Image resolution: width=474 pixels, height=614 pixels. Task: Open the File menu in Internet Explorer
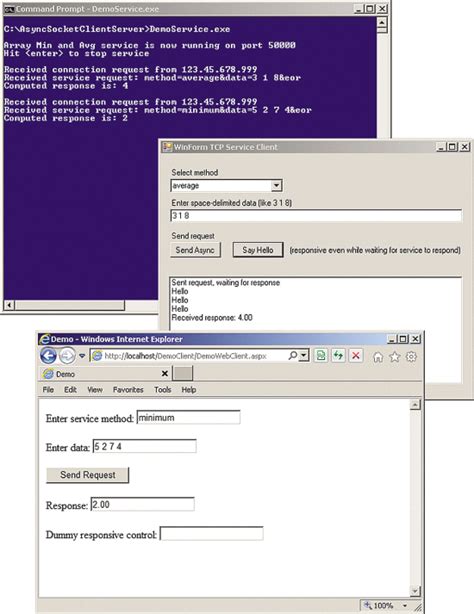48,390
